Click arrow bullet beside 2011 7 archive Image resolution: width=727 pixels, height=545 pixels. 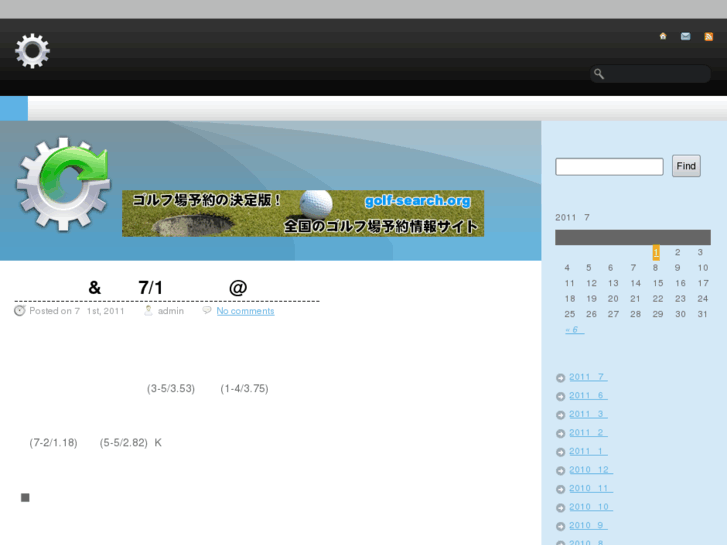(x=561, y=378)
